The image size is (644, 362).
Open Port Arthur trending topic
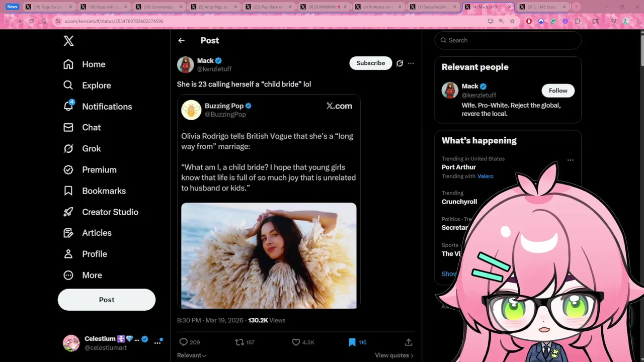click(x=459, y=167)
